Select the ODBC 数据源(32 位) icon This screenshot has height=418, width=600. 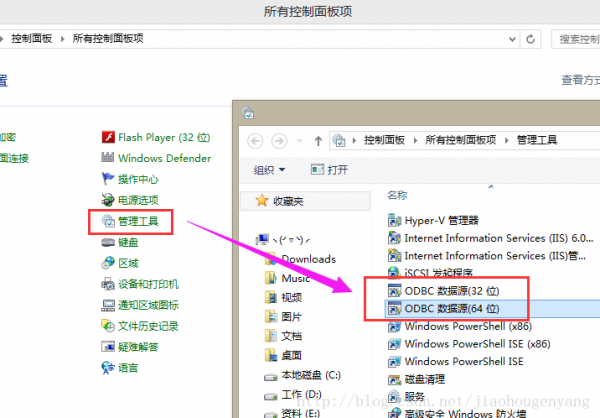pyautogui.click(x=395, y=291)
